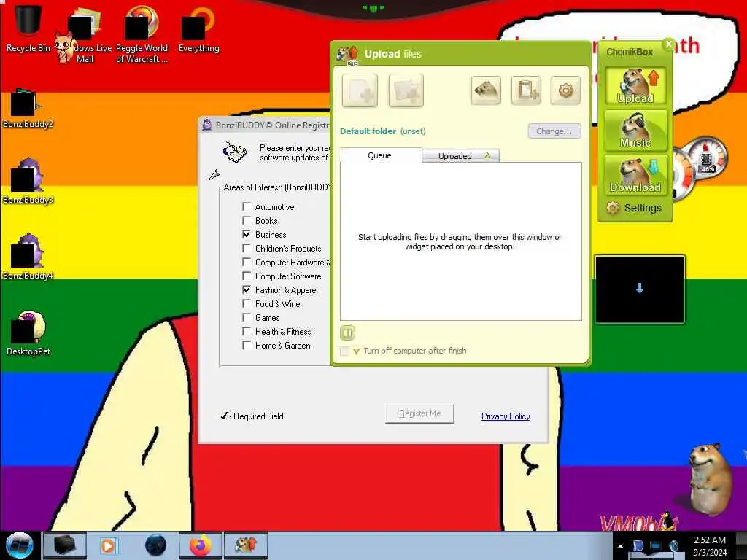
Task: Click the dark globe icon in the taskbar
Action: click(x=156, y=545)
